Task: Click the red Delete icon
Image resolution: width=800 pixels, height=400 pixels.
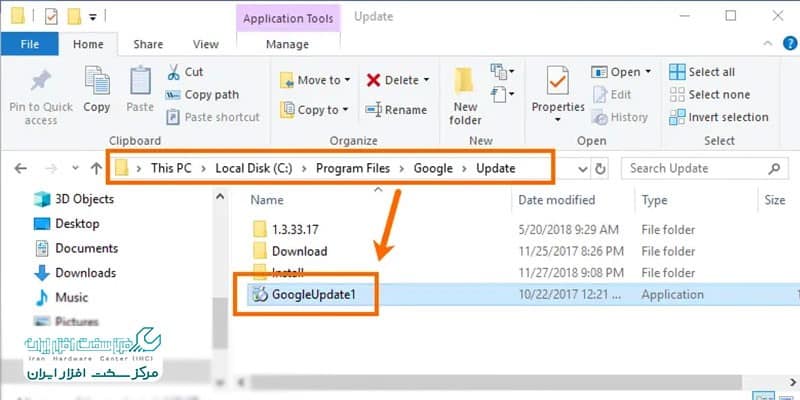Action: click(373, 80)
